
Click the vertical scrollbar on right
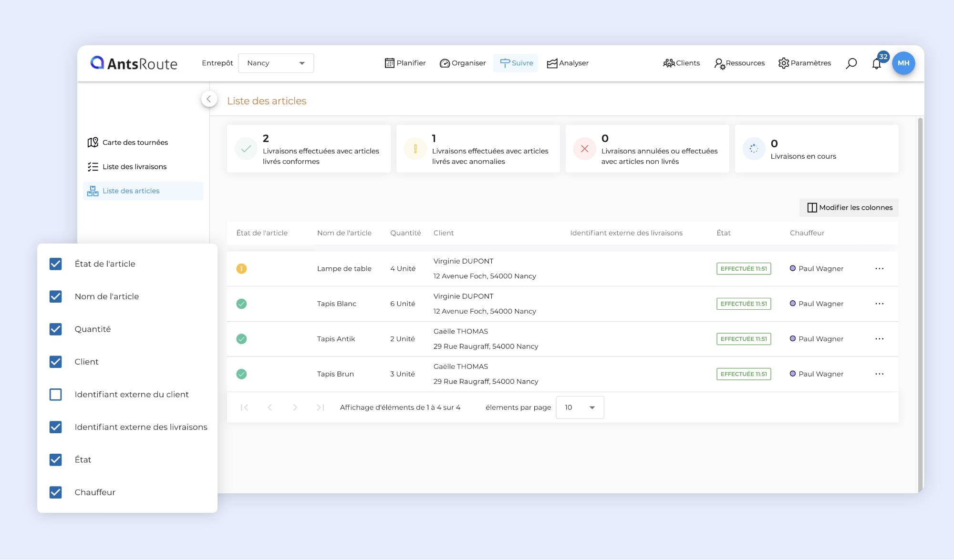point(920,305)
